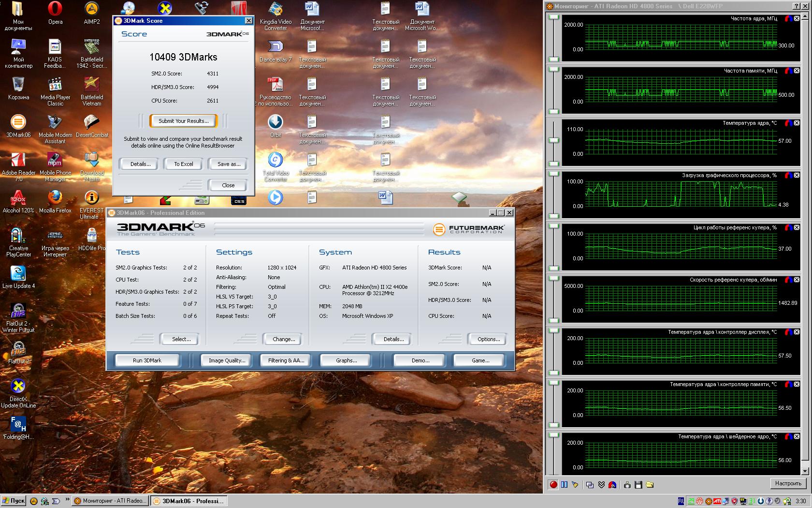Open DirectX Update OnLine desktop icon

pos(18,393)
